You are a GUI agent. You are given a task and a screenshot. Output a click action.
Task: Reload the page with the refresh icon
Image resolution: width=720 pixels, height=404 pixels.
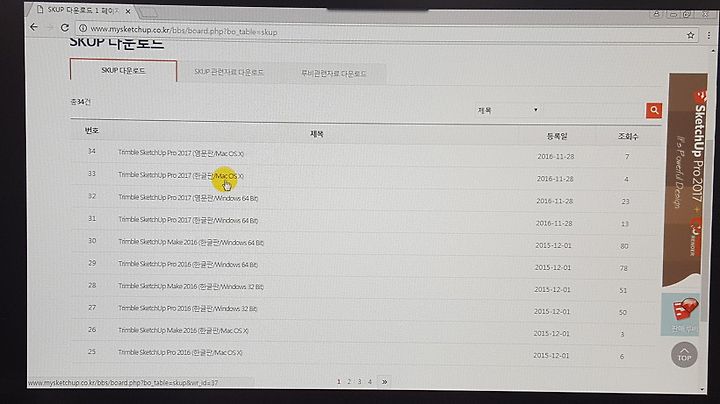(65, 28)
